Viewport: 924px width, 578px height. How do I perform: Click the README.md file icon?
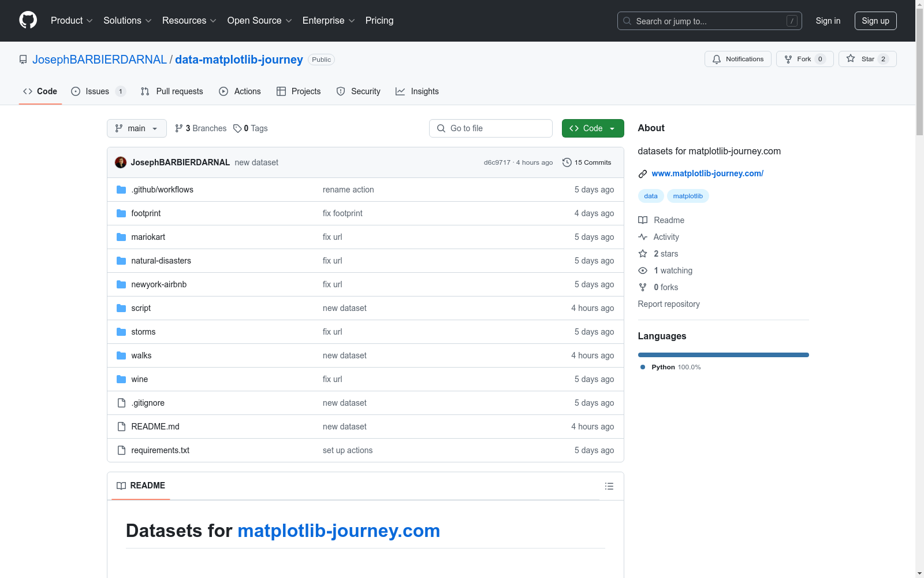[121, 427]
